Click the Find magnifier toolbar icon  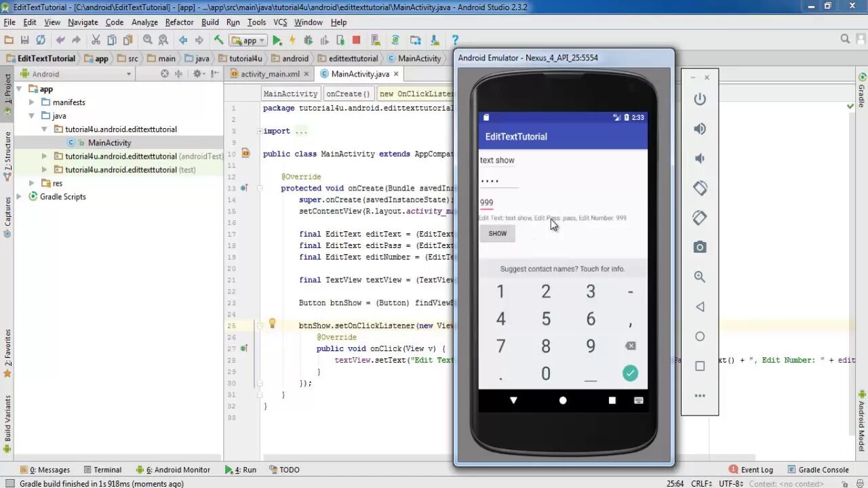click(147, 40)
